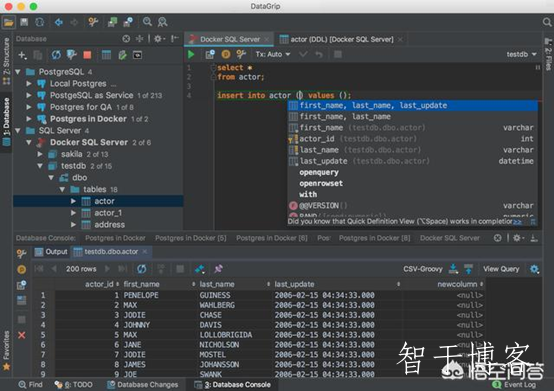
Task: Open the 3: Database Console tool window
Action: (233, 385)
